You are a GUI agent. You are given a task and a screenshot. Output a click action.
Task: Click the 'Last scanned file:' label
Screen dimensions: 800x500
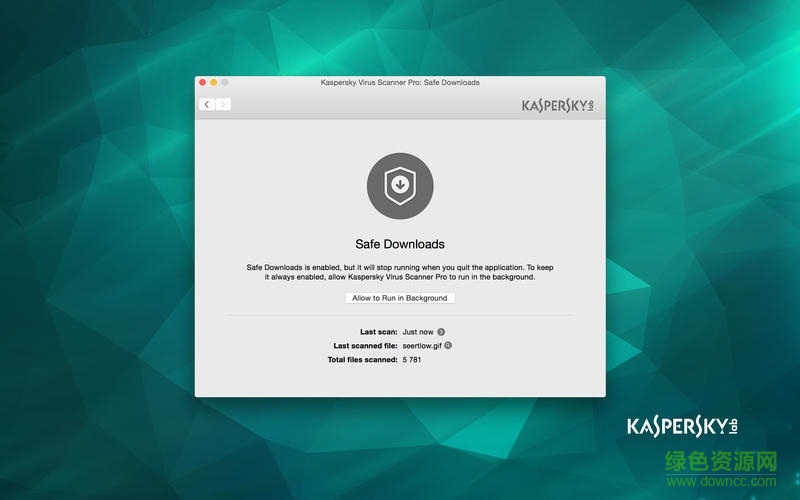pos(365,345)
